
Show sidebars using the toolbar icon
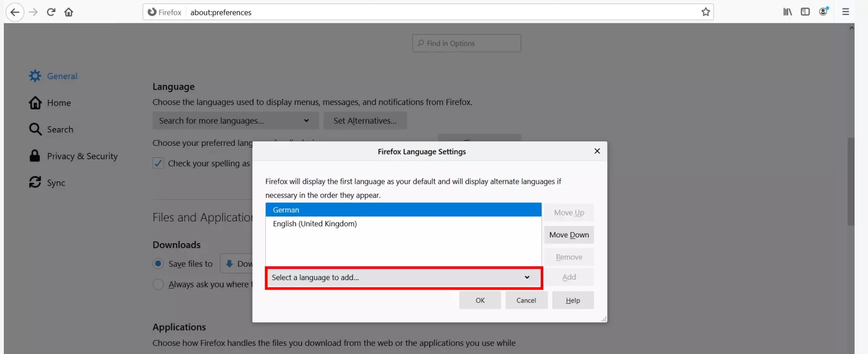point(805,12)
